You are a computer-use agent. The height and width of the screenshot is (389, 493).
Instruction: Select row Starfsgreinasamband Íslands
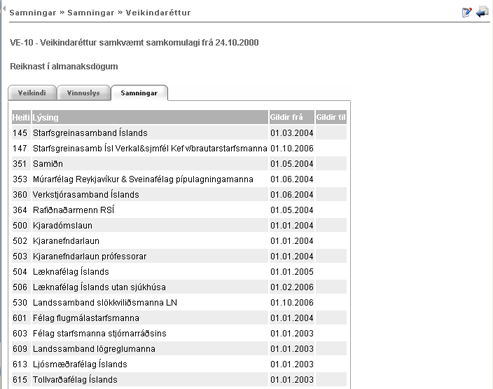click(x=179, y=133)
